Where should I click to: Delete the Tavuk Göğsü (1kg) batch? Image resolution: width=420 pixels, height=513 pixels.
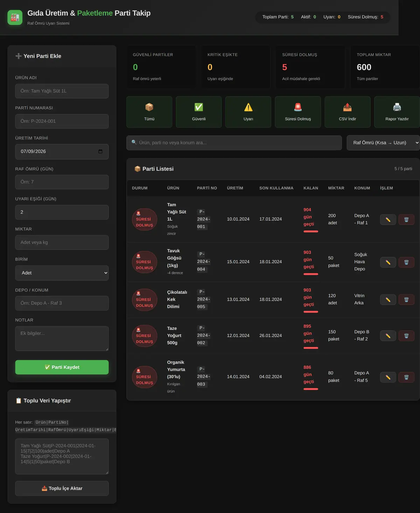click(406, 262)
